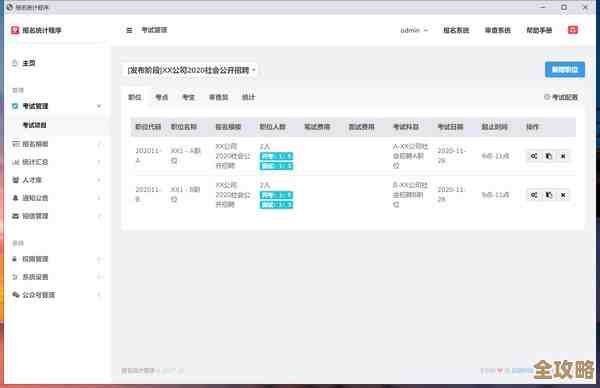The height and width of the screenshot is (388, 600).
Task: Open the 报名系统 header link
Action: pyautogui.click(x=456, y=30)
